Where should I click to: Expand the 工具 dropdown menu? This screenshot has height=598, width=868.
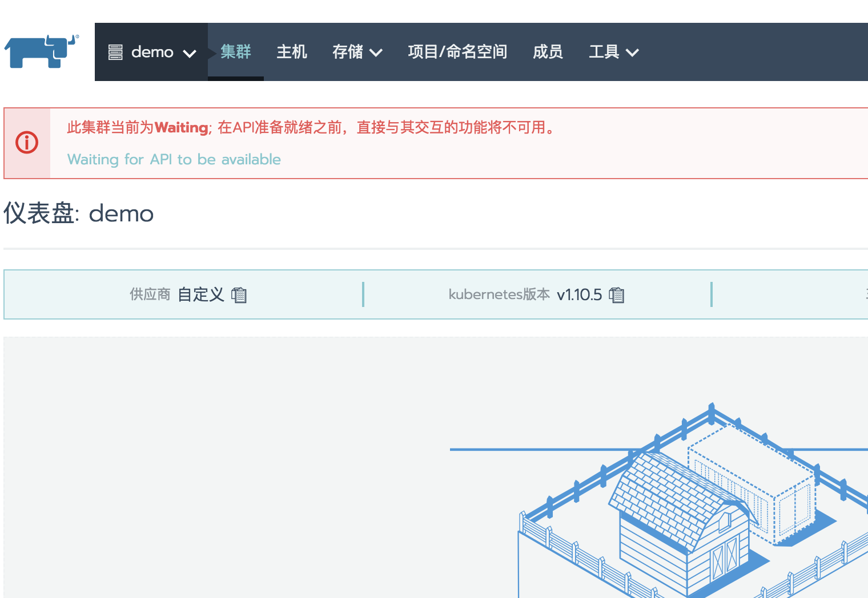(613, 52)
